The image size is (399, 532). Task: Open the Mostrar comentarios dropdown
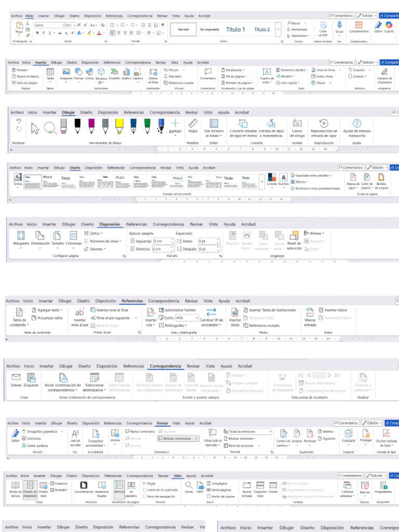(178, 438)
